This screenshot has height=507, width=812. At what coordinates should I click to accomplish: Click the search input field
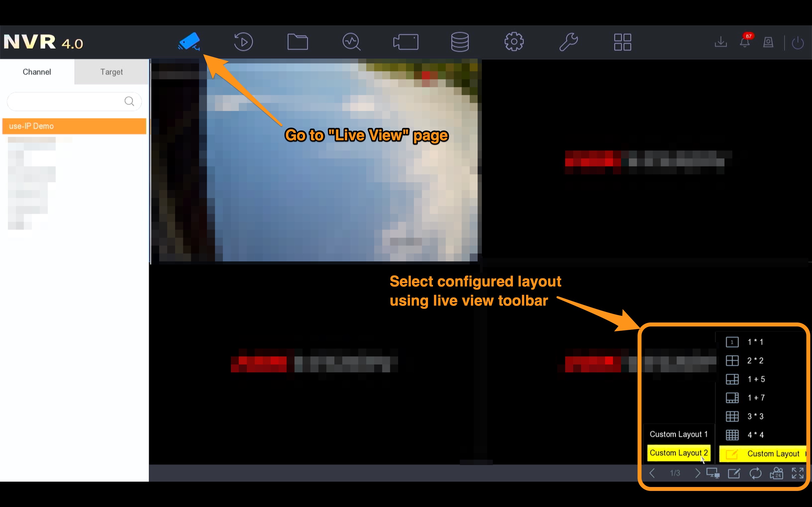65,101
